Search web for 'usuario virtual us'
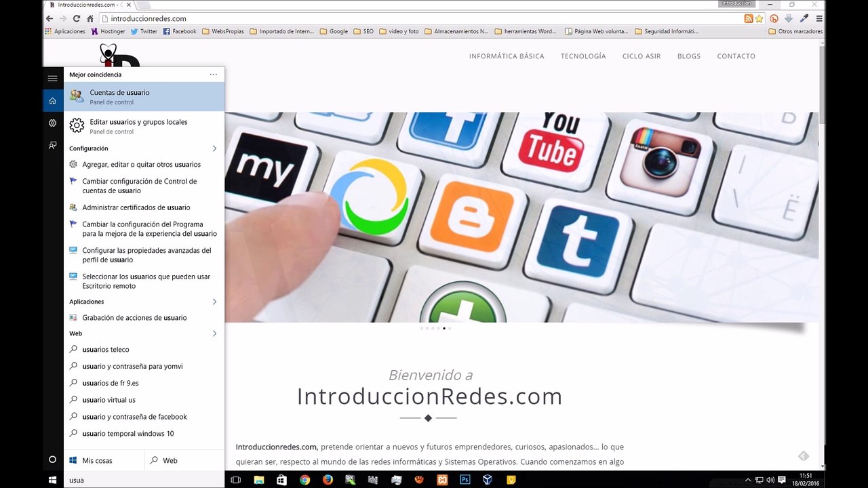This screenshot has height=488, width=868. [144, 400]
